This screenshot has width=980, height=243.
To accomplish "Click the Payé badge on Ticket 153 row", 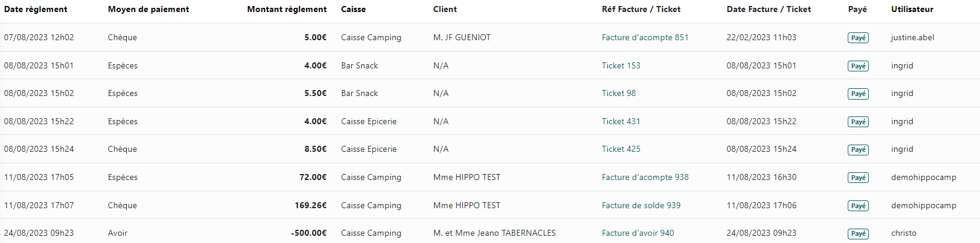I will click(x=858, y=66).
